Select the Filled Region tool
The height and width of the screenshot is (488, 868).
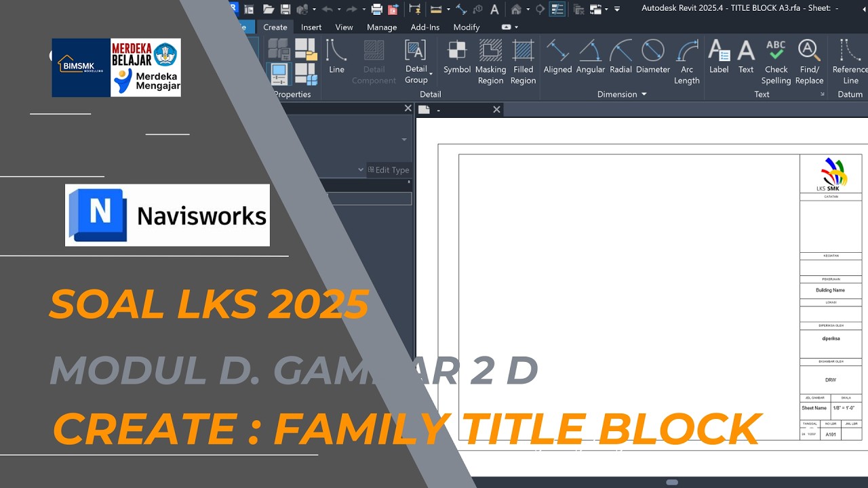[523, 62]
